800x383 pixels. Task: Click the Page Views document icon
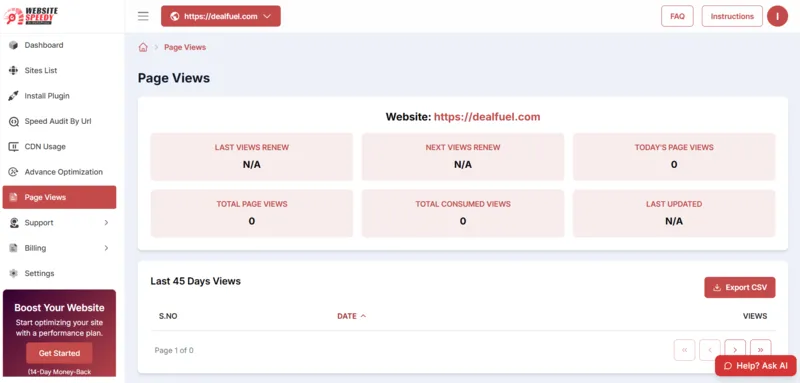(14, 197)
